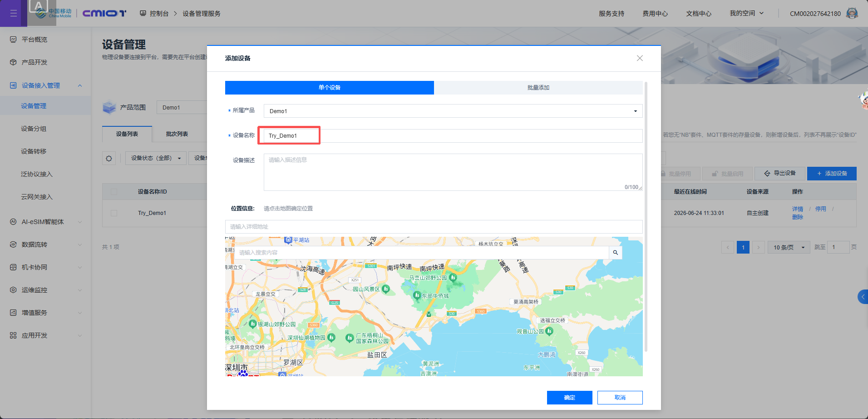Select 云网关接入 in sidebar
868x419 pixels.
[37, 197]
